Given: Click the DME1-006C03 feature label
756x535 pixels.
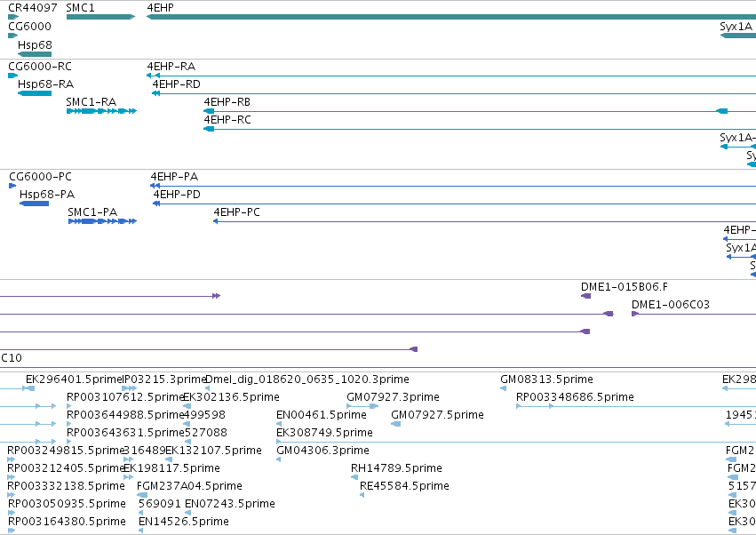Looking at the screenshot, I should point(671,305).
